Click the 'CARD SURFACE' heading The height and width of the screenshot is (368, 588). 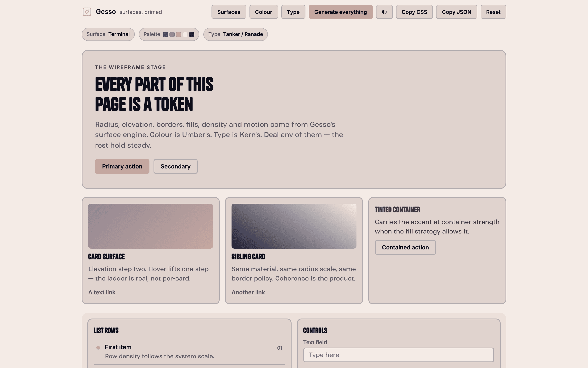click(x=106, y=257)
